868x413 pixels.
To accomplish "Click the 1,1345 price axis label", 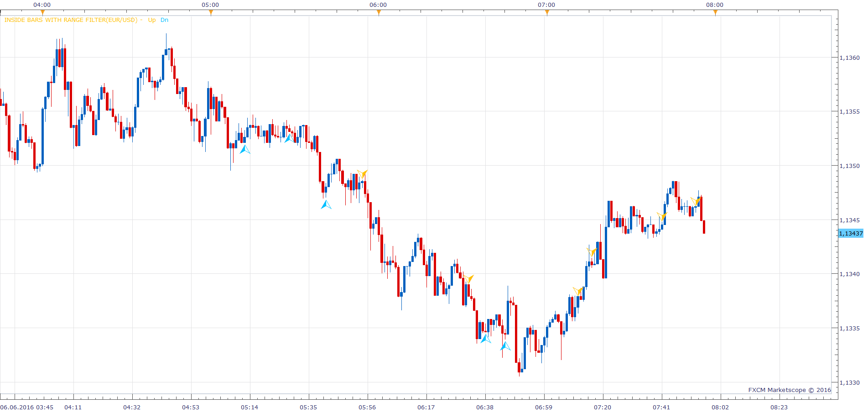I will coord(849,220).
